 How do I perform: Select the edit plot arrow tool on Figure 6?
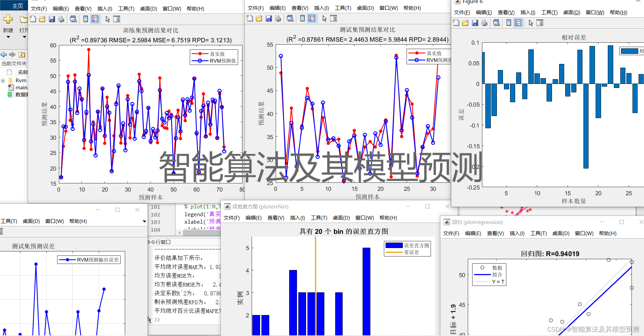coord(531,23)
